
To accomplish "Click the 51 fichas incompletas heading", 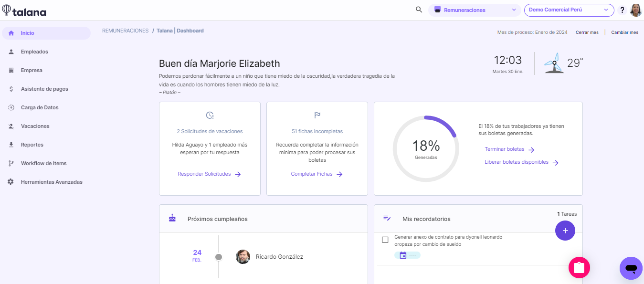I will 317,131.
